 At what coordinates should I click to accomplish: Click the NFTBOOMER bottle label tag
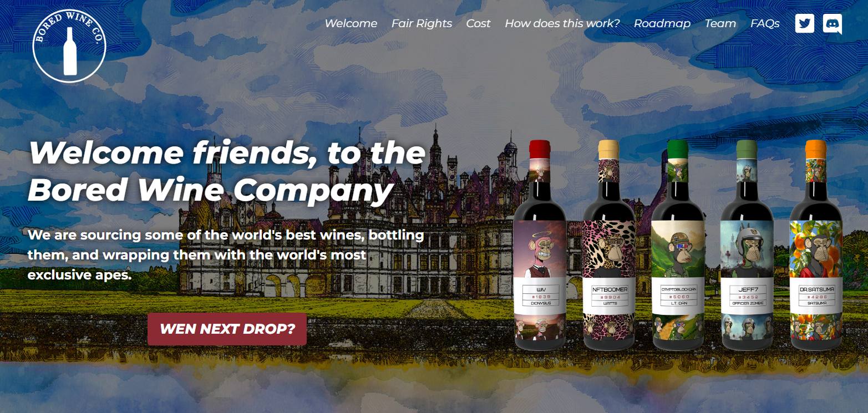pos(610,296)
